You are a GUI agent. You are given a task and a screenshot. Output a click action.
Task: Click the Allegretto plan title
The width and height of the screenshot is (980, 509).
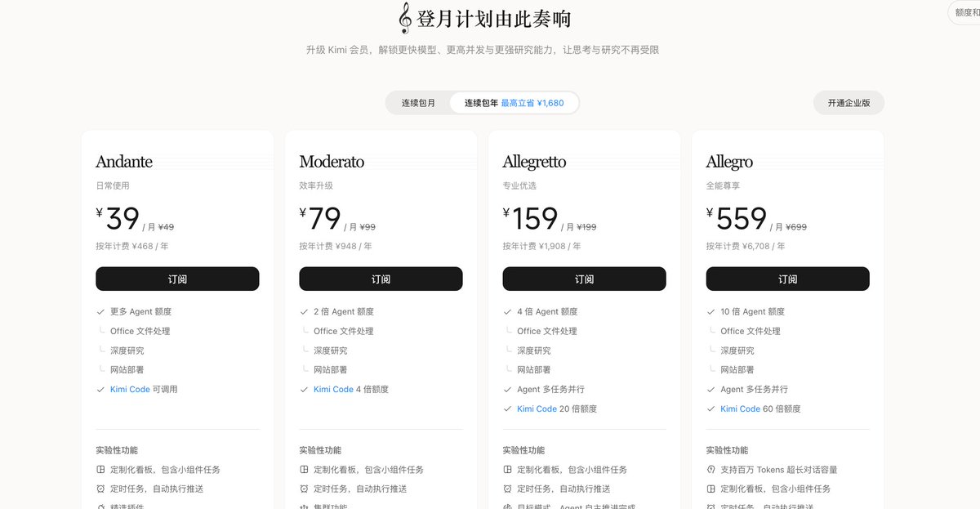(534, 162)
